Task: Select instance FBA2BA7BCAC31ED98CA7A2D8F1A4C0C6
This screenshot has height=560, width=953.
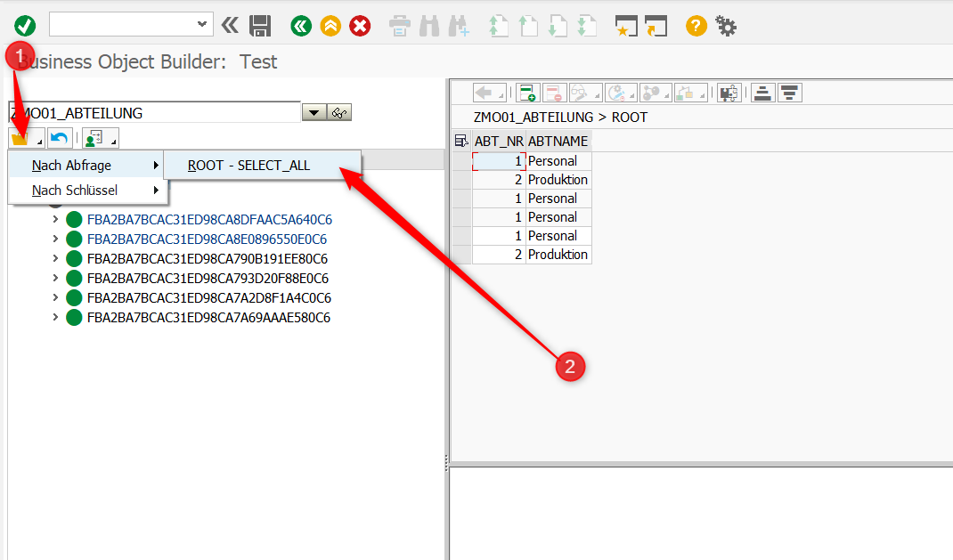Action: coord(209,297)
